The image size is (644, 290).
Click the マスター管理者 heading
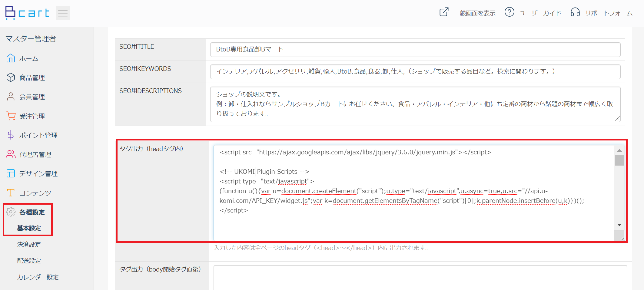click(x=31, y=39)
